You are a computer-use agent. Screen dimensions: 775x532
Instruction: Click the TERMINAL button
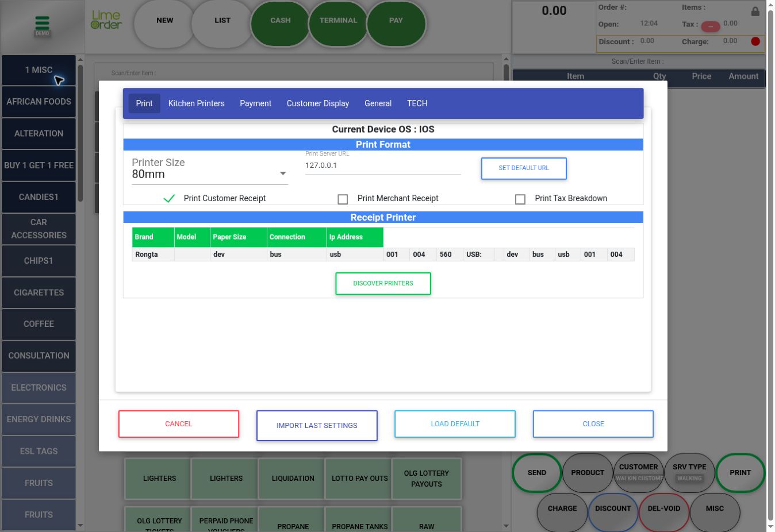[x=339, y=24]
